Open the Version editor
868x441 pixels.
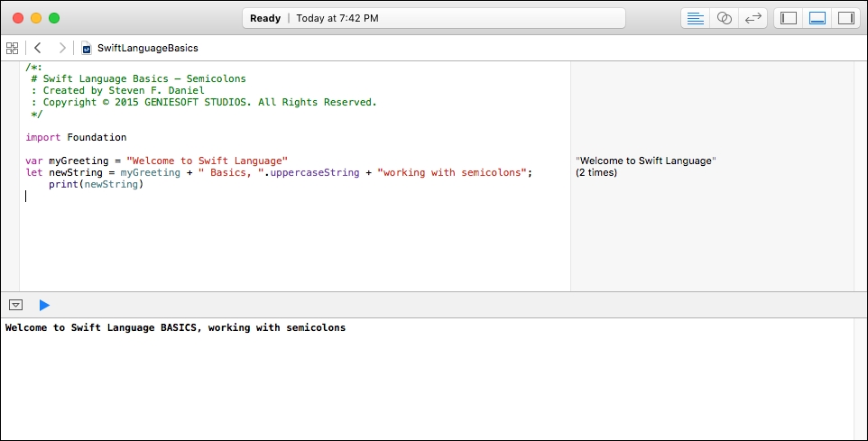pos(753,18)
